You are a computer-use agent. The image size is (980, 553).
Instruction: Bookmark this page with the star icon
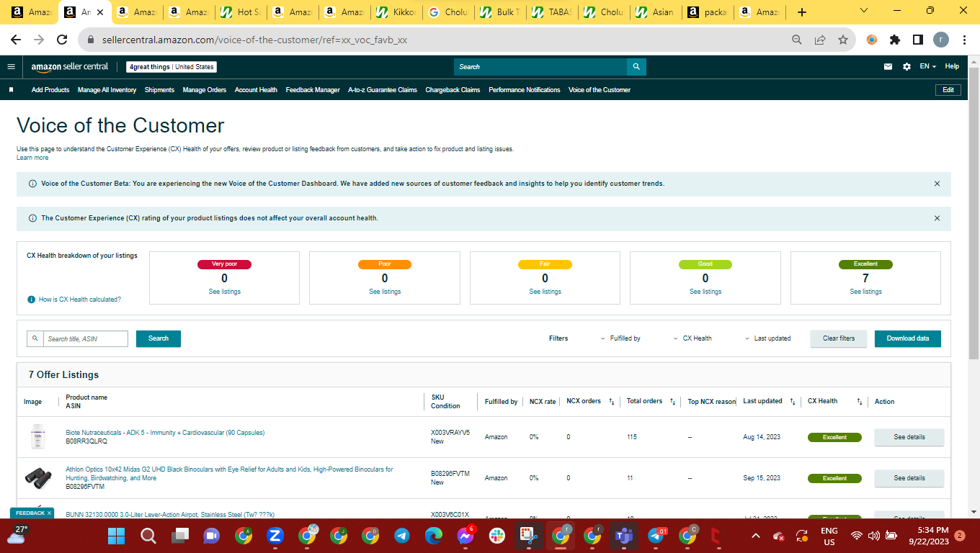tap(842, 40)
